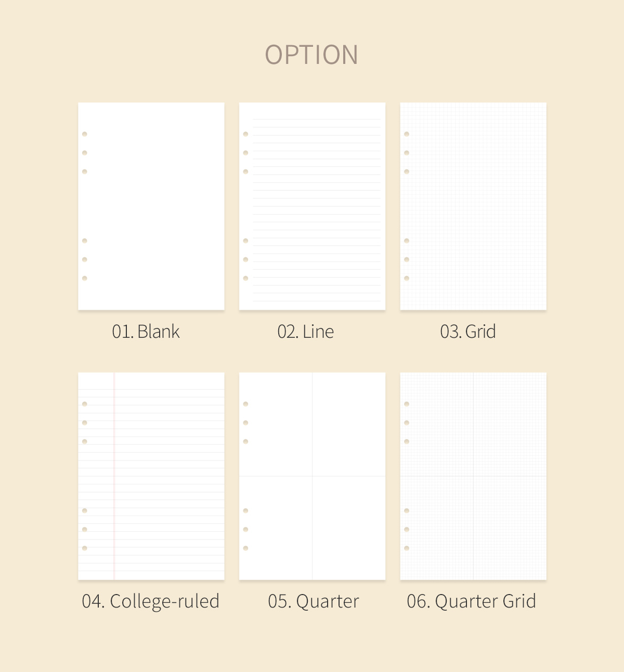Screen dimensions: 624x672
Task: Click the bottommost binder hole on Line page
Action: pos(245,278)
